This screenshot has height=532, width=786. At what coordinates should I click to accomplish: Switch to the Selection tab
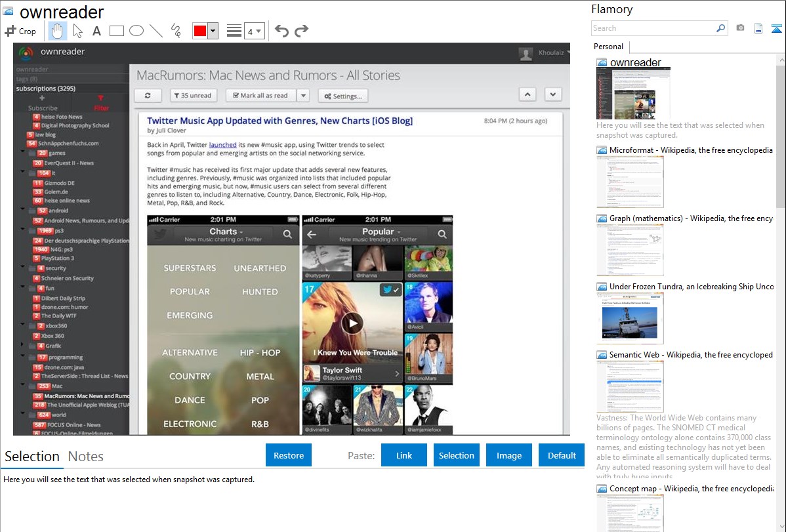[32, 457]
